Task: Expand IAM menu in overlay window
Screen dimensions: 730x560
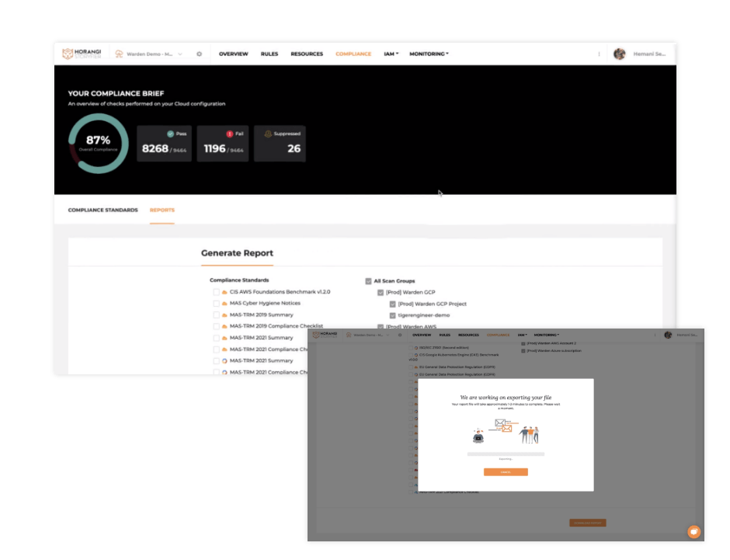Action: pyautogui.click(x=523, y=335)
